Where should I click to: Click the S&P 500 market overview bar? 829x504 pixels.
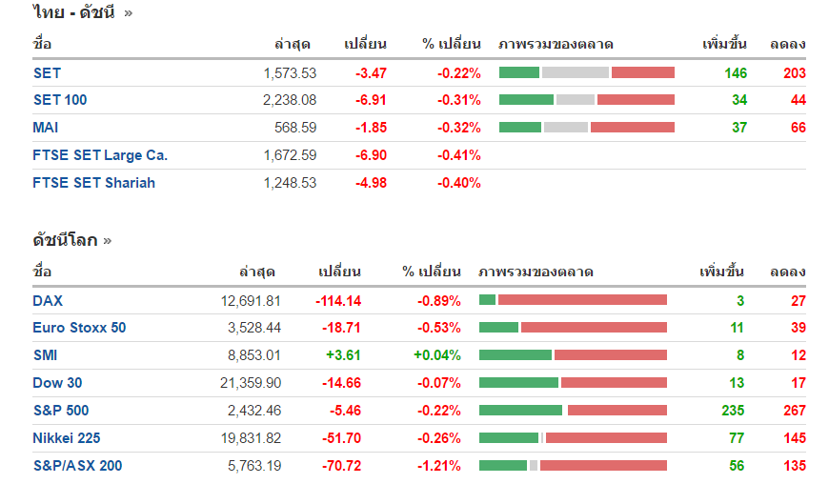coord(573,412)
